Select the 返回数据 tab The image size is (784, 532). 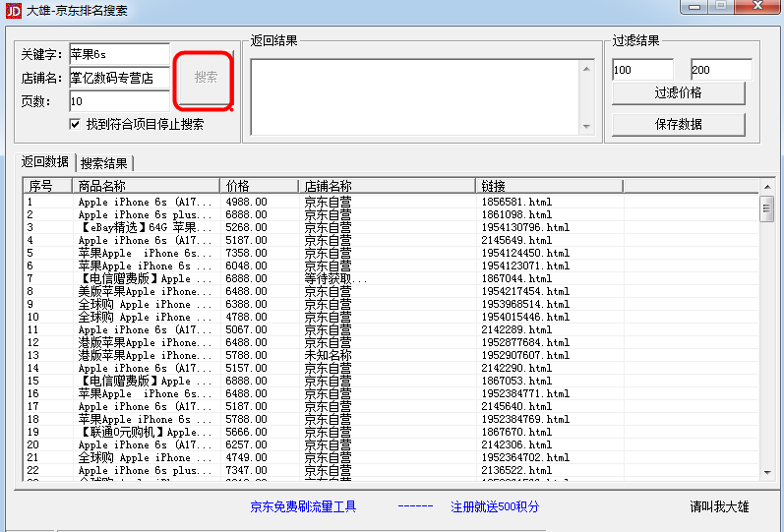pos(45,162)
